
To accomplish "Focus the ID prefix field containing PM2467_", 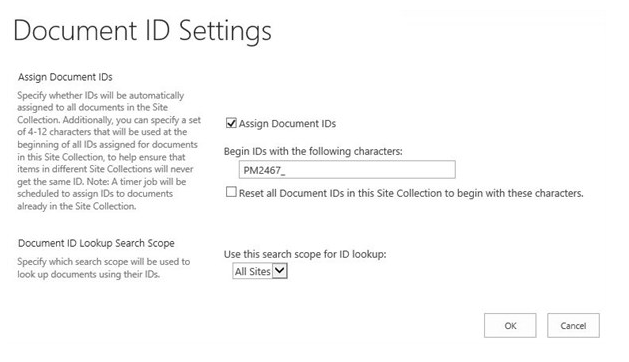I will (x=347, y=170).
